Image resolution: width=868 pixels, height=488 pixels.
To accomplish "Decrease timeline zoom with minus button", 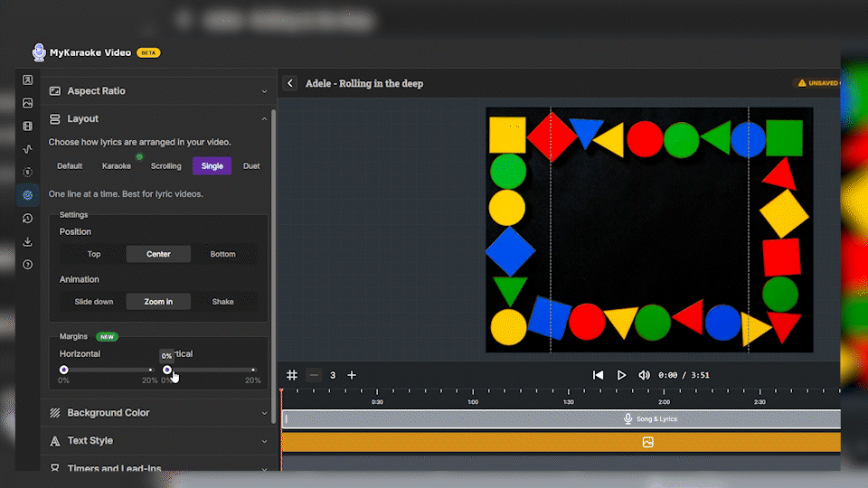I will point(314,375).
